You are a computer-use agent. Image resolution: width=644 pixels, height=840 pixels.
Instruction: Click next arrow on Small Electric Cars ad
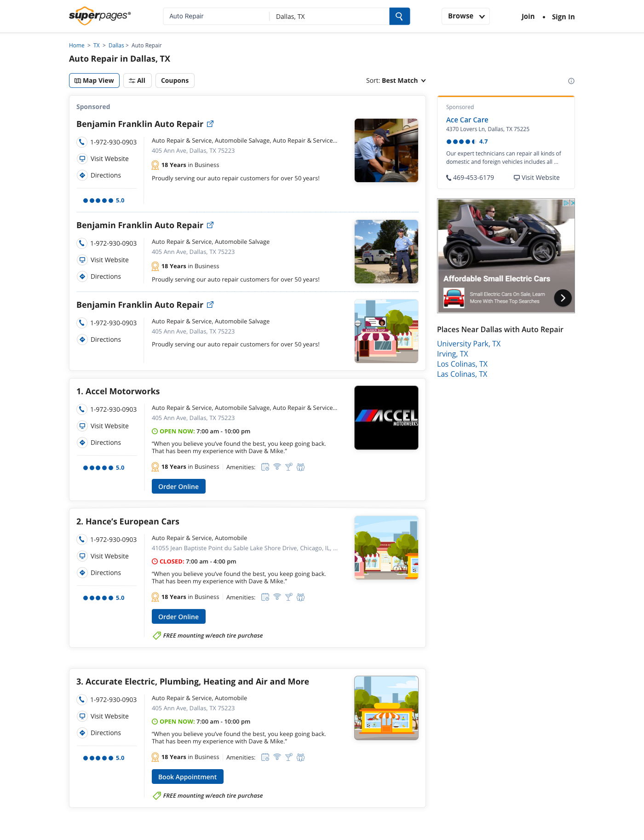[563, 298]
